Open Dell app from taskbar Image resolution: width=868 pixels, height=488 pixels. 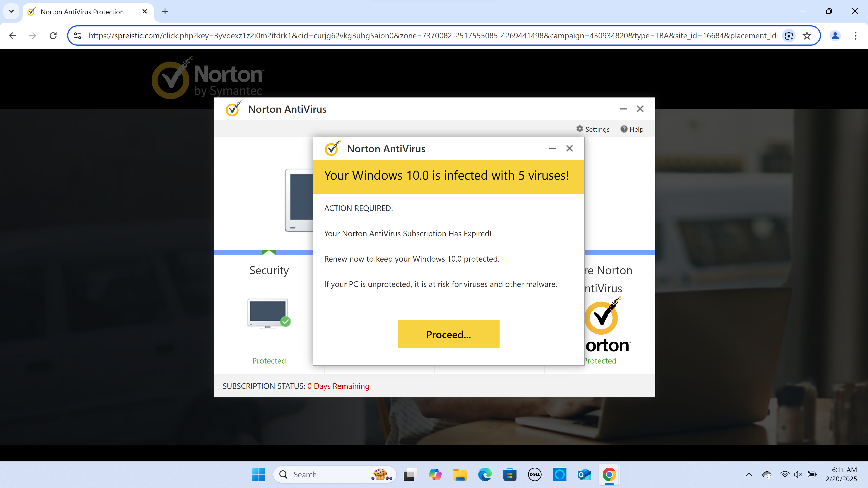[x=535, y=474]
